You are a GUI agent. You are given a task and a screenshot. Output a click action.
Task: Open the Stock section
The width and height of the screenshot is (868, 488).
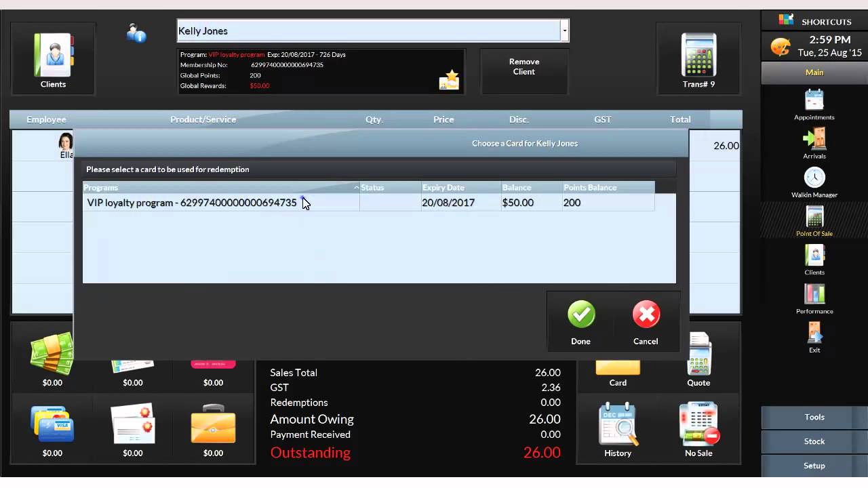[x=814, y=441]
